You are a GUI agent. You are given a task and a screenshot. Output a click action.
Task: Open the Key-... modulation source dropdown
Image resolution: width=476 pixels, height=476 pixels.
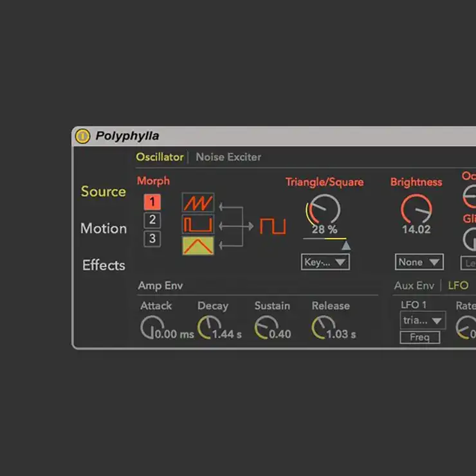[325, 262]
